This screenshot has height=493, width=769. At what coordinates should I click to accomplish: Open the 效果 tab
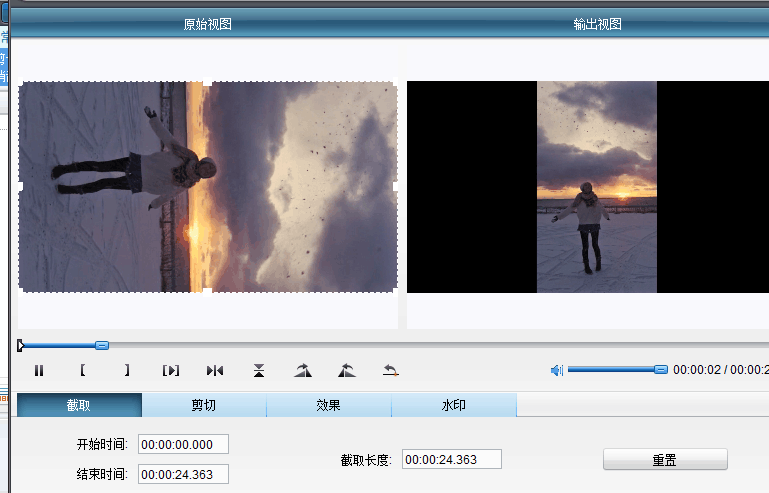[329, 405]
